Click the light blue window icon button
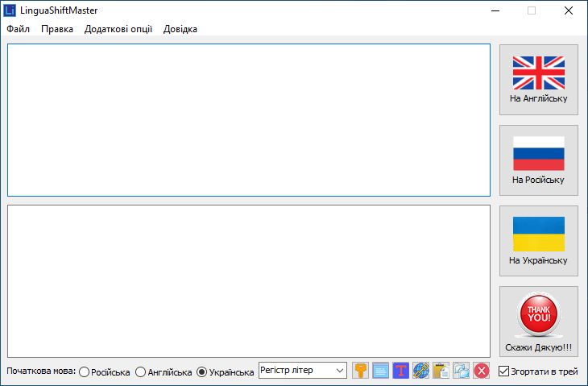Image resolution: width=588 pixels, height=386 pixels. [x=381, y=371]
